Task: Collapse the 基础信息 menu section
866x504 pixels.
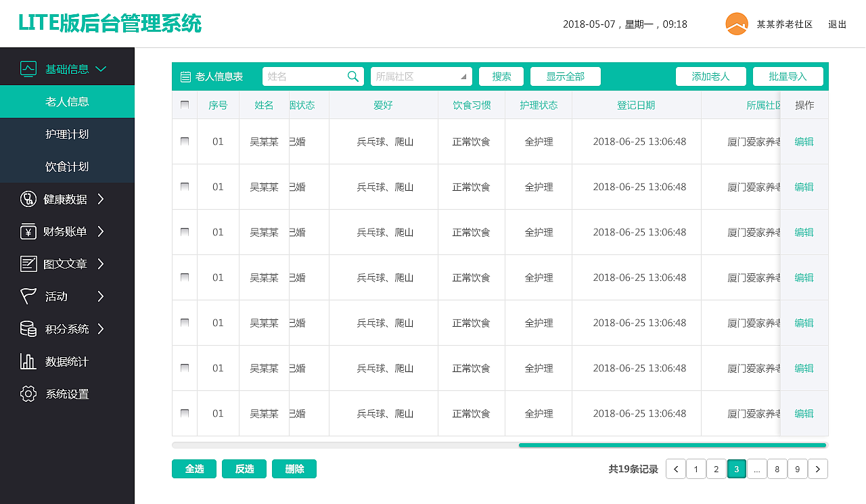Action: (101, 69)
